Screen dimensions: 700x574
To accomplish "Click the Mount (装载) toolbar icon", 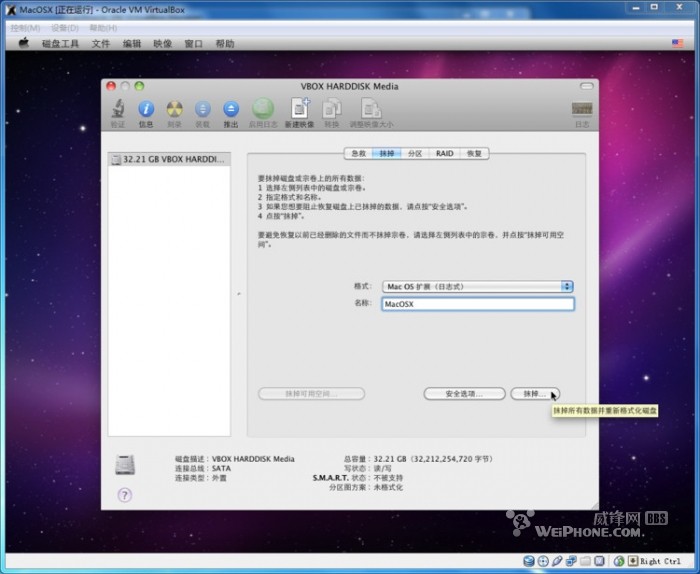I will (x=203, y=109).
